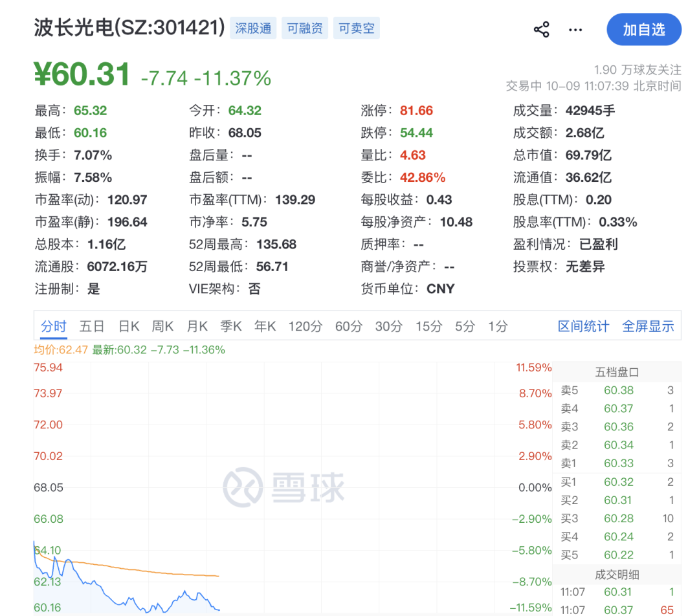Click 52周最高 value 135.68

(x=276, y=244)
